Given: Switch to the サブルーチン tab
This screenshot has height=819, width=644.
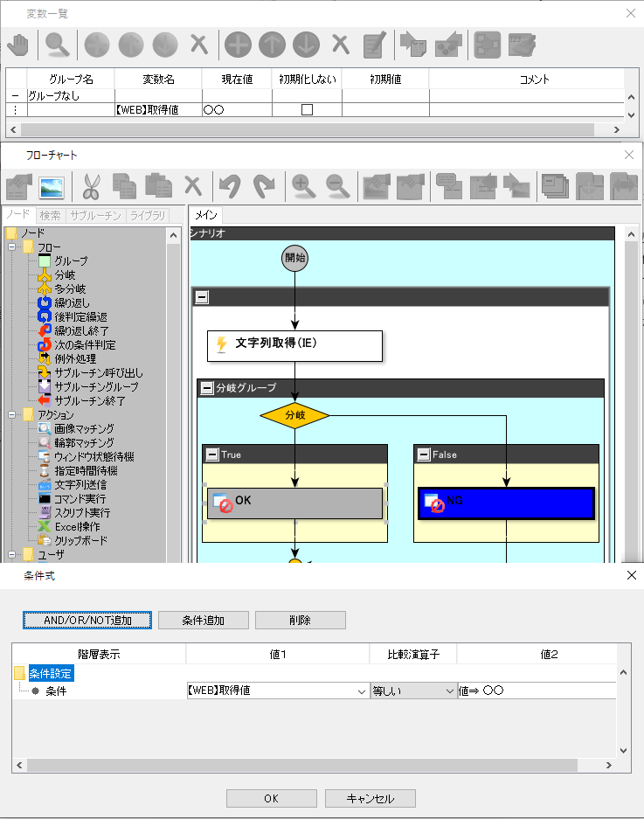Looking at the screenshot, I should point(95,215).
